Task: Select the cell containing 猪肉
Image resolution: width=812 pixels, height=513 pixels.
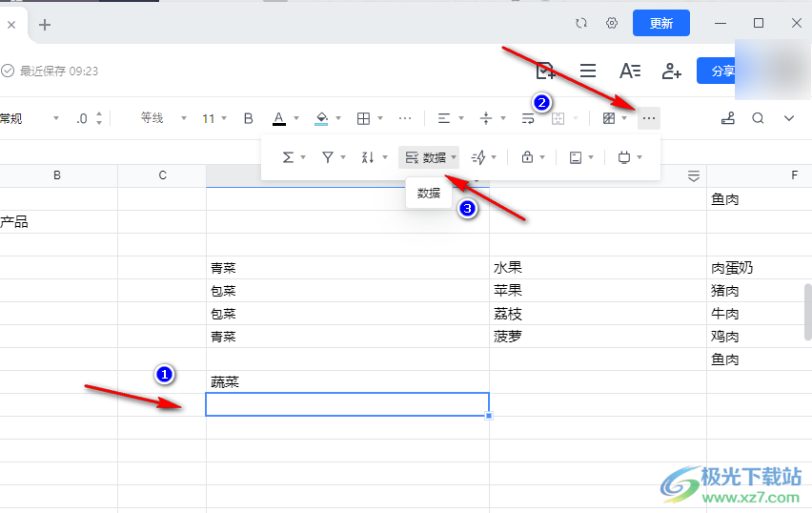Action: pyautogui.click(x=760, y=291)
